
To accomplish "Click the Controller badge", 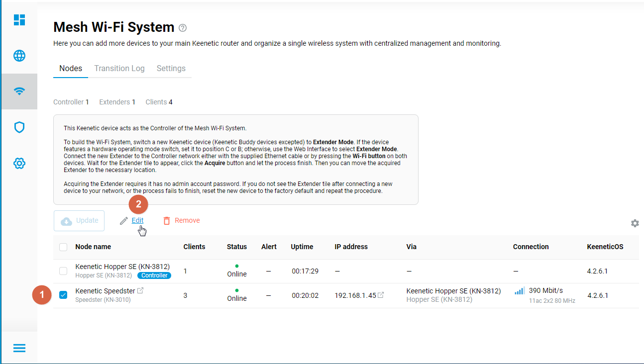I will 154,275.
